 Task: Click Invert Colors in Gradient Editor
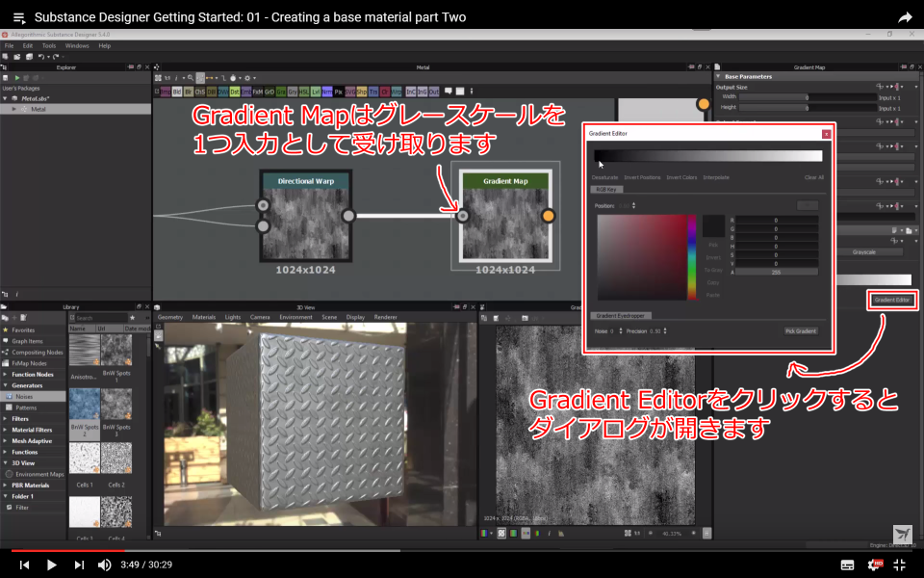pyautogui.click(x=681, y=177)
